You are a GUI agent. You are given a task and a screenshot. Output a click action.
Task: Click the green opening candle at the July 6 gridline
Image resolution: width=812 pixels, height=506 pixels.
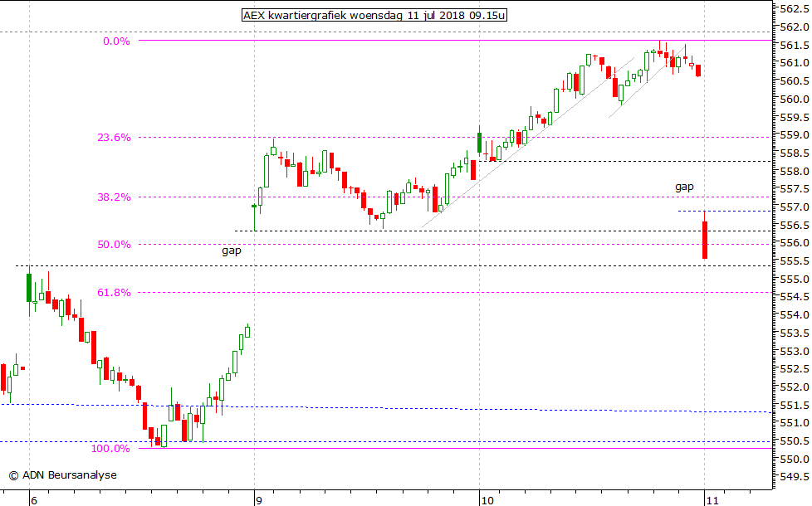[x=29, y=288]
